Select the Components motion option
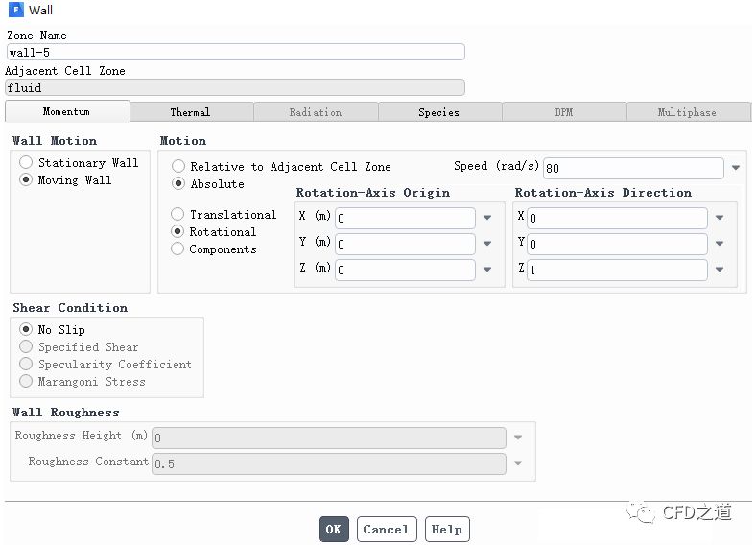The height and width of the screenshot is (545, 756). (178, 249)
